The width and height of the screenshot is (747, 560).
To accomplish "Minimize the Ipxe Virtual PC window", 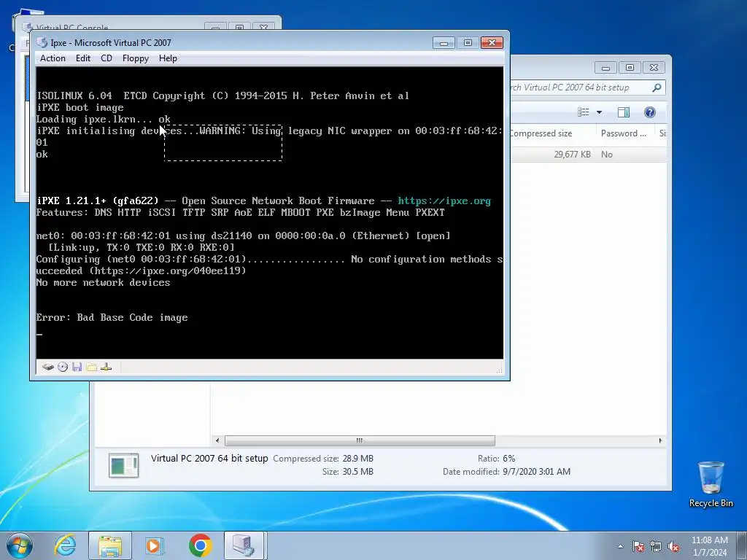I will pyautogui.click(x=444, y=43).
